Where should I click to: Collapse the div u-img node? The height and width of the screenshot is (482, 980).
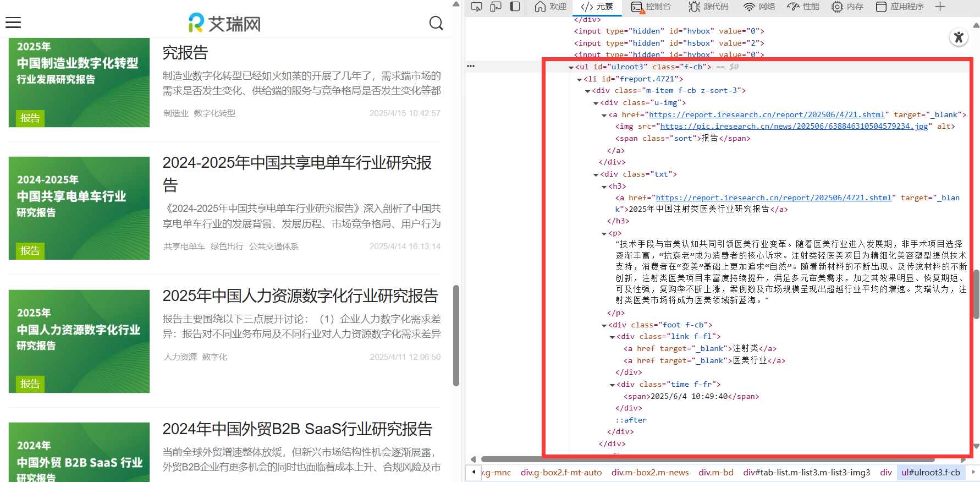tap(596, 103)
